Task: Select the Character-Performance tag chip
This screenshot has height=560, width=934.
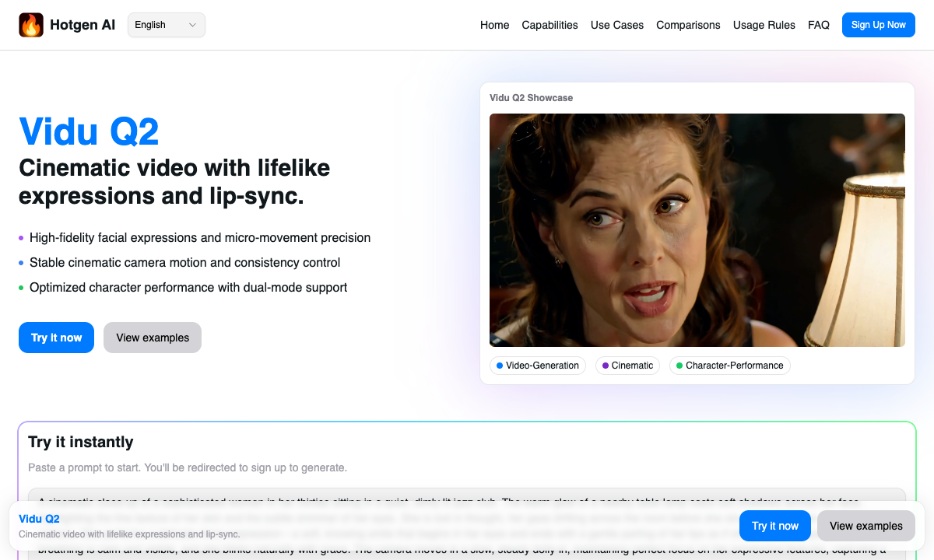Action: pyautogui.click(x=729, y=366)
